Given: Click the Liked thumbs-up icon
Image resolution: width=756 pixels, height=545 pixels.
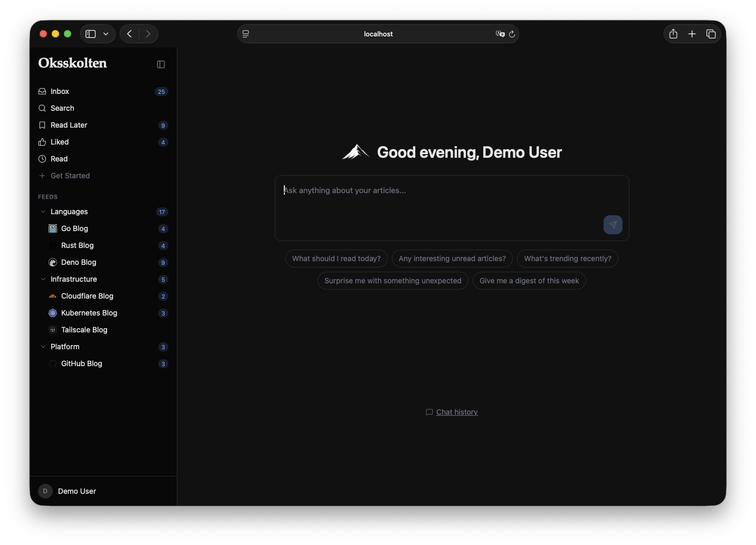Looking at the screenshot, I should [x=42, y=142].
